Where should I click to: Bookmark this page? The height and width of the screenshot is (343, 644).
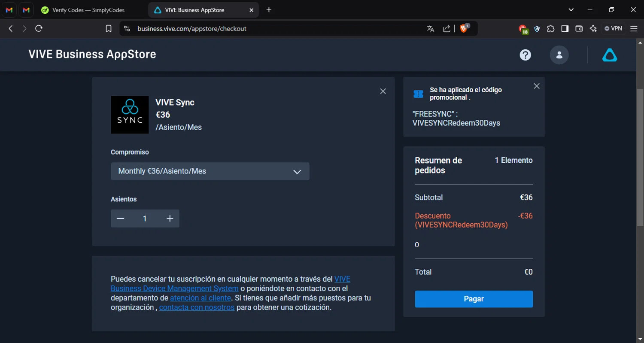point(109,29)
